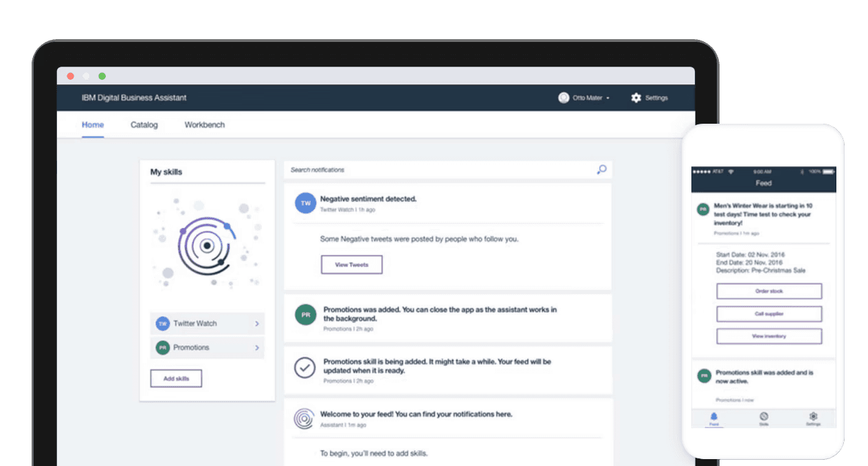Screen dimensions: 868x466
Task: Click the assistant spiral icon on Welcome card
Action: tap(304, 419)
